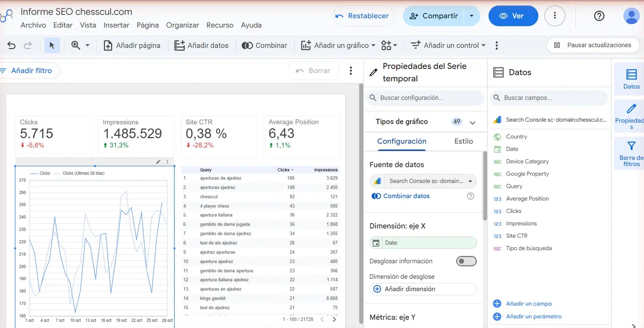The image size is (644, 328).
Task: Click the Buscar configuración search field
Action: tap(424, 98)
